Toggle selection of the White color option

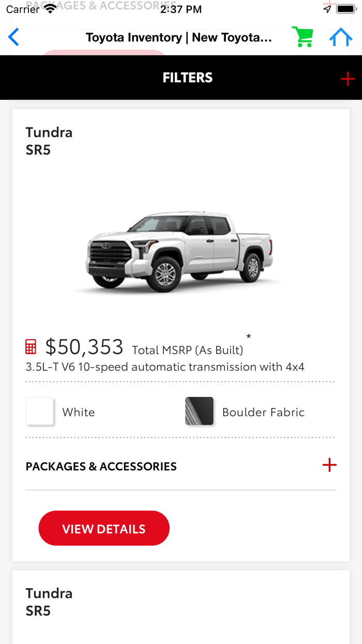[40, 411]
